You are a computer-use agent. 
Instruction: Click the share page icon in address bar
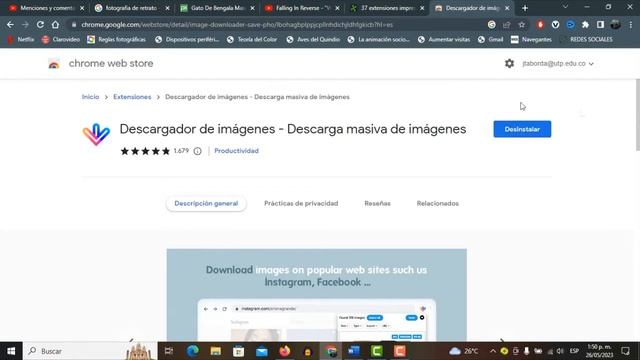point(507,25)
